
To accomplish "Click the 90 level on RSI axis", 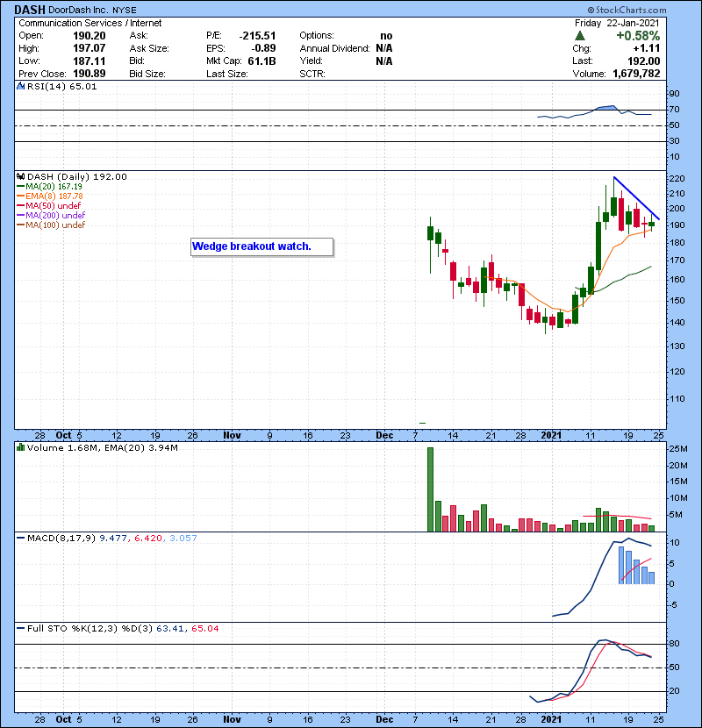I will (674, 94).
